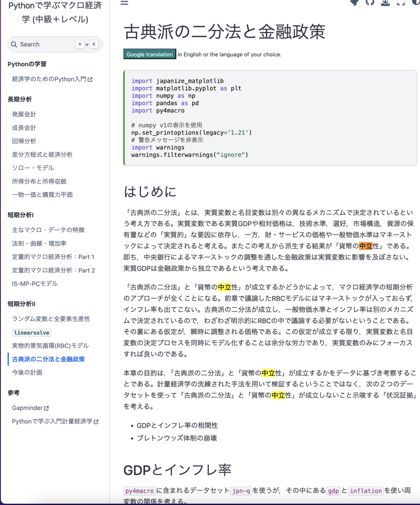The image size is (420, 505).
Task: Open 一物一価と購買力平価 chapter
Action: [42, 194]
